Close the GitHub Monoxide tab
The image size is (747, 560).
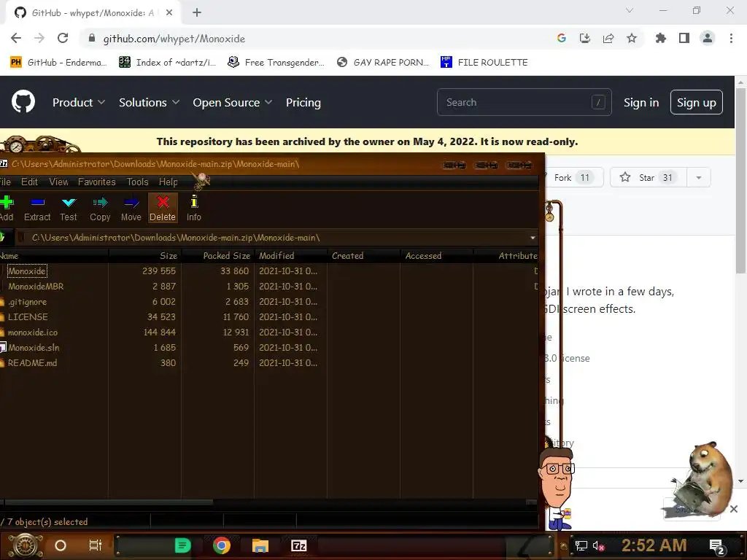coord(169,13)
